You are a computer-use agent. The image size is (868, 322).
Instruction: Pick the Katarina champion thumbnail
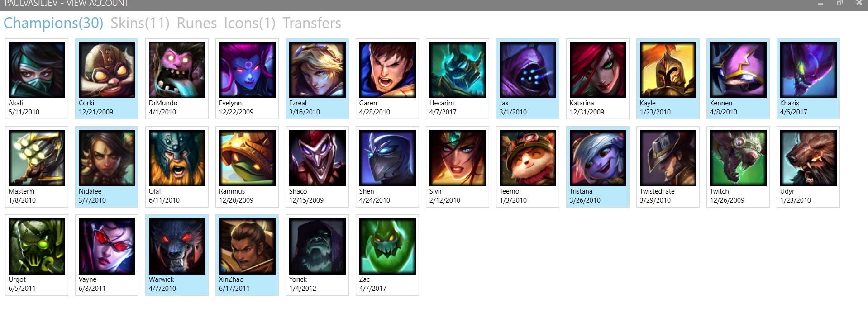(598, 70)
